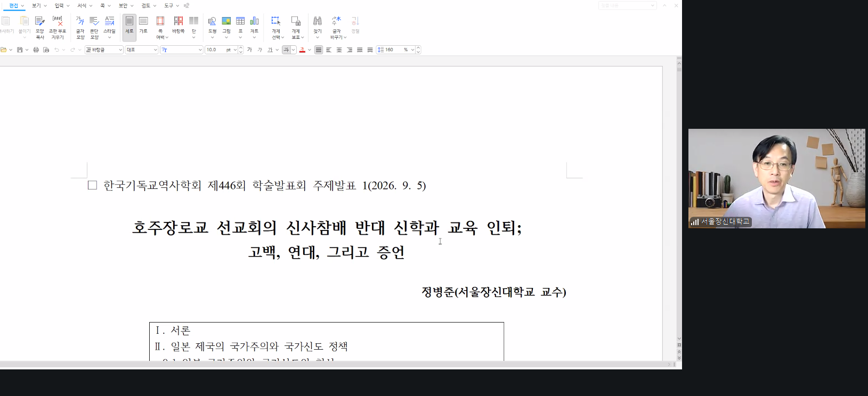Expand the search box dropdown arrow
868x396 pixels.
click(653, 5)
